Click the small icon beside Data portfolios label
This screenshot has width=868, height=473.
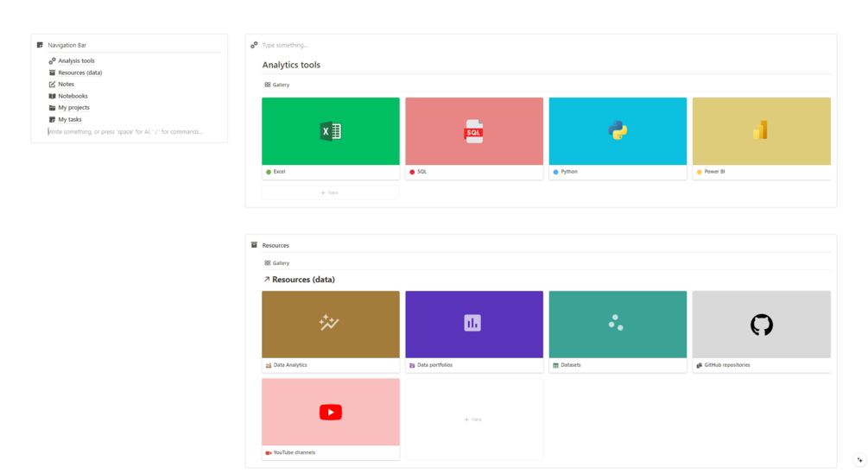coord(412,365)
